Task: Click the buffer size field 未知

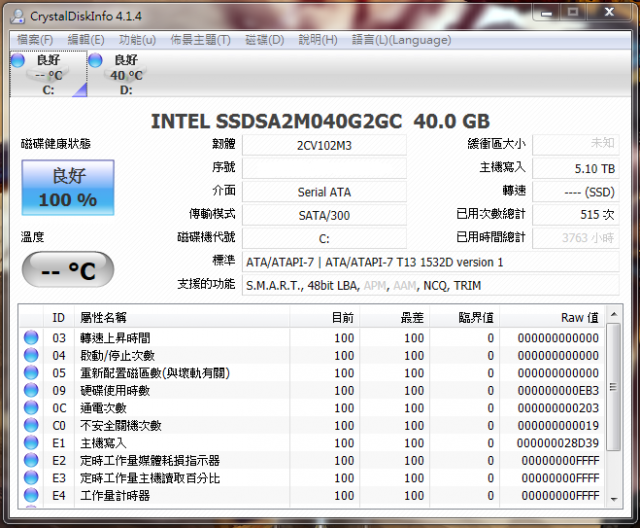Action: 576,144
